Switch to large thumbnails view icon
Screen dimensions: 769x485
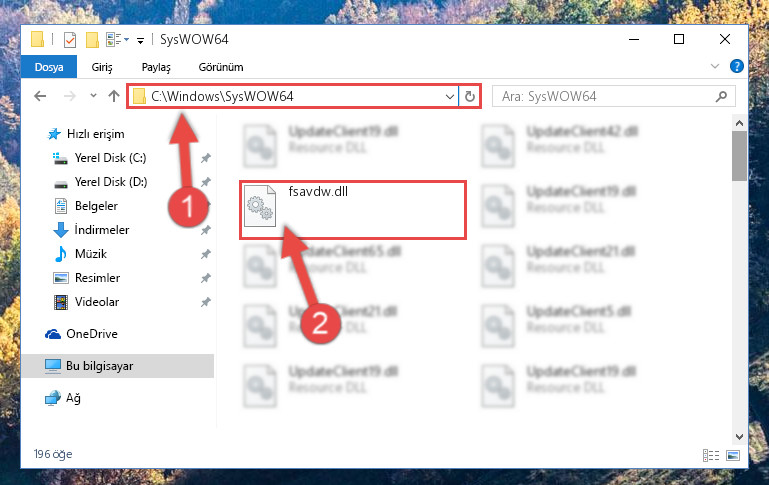tap(733, 456)
